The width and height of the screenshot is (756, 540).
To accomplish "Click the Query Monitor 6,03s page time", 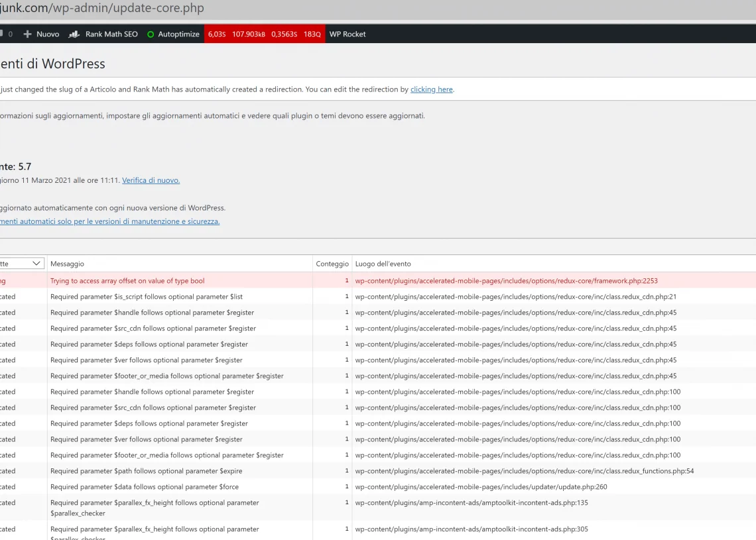I will click(216, 34).
